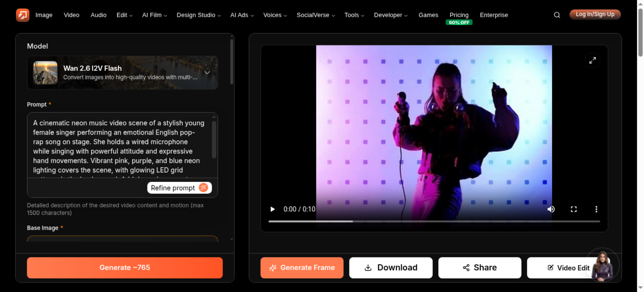Click the Refine prompt magic icon

(x=204, y=187)
